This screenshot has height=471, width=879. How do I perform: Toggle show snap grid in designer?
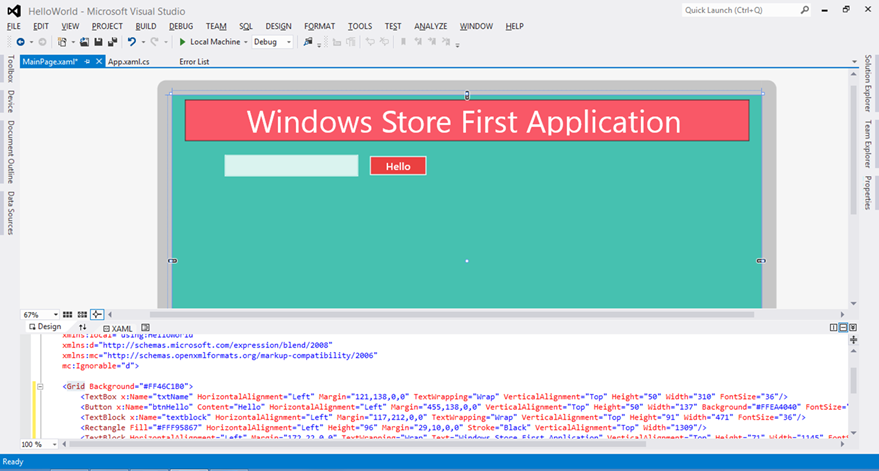[67, 315]
